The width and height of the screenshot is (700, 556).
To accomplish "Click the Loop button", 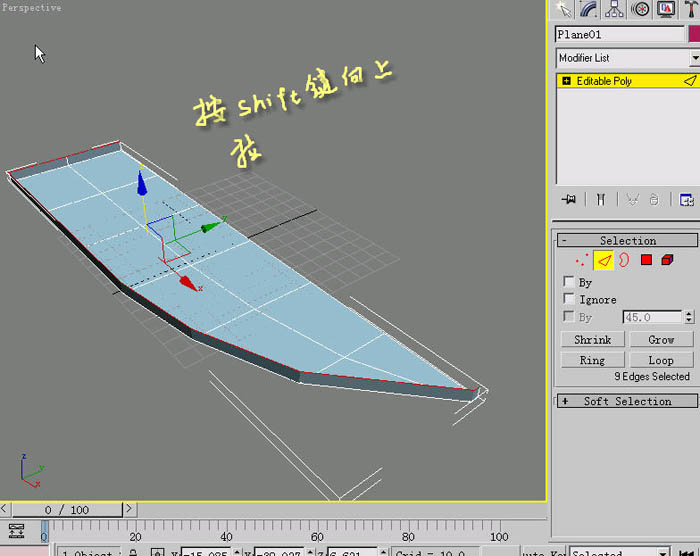I will (661, 360).
